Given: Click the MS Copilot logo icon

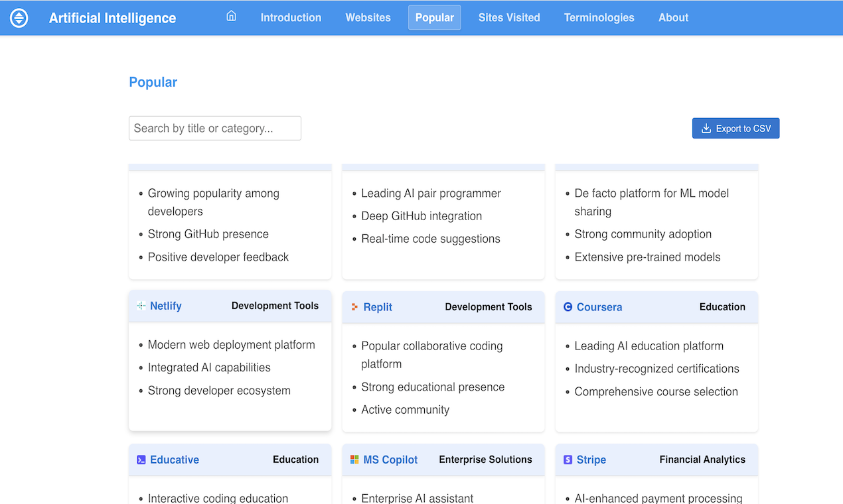Looking at the screenshot, I should coord(354,460).
